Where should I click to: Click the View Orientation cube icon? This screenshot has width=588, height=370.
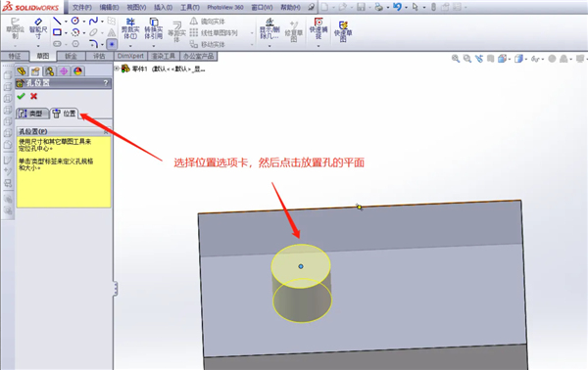(x=502, y=59)
